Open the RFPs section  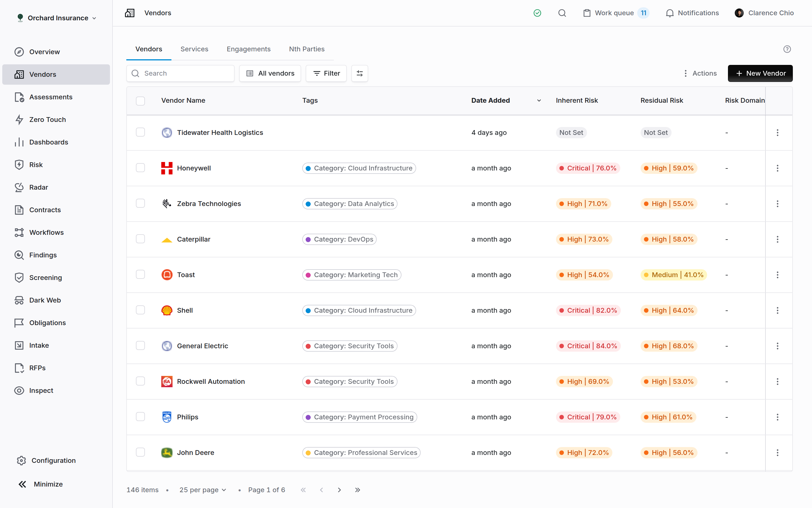[x=56, y=368]
